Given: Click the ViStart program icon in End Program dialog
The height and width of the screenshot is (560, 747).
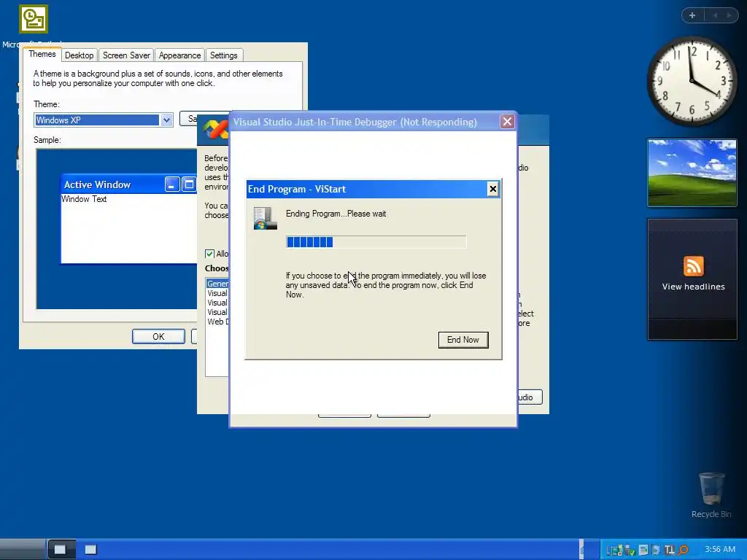Looking at the screenshot, I should [266, 219].
